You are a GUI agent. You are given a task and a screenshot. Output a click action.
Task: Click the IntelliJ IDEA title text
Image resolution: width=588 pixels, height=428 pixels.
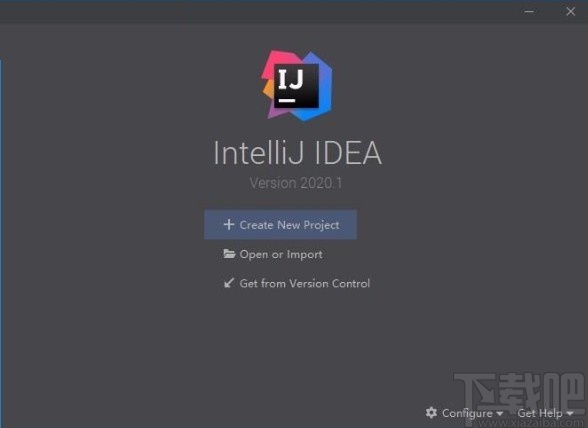coord(297,153)
